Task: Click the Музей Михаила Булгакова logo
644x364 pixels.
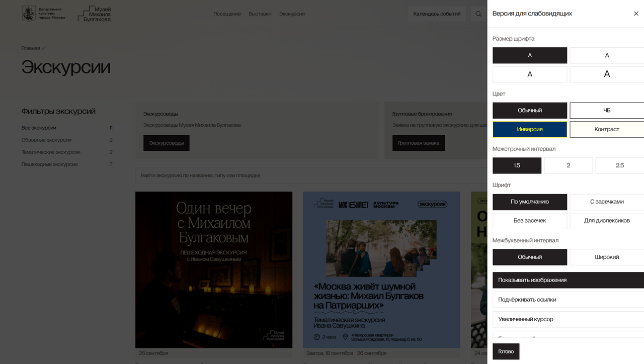Action: [95, 14]
